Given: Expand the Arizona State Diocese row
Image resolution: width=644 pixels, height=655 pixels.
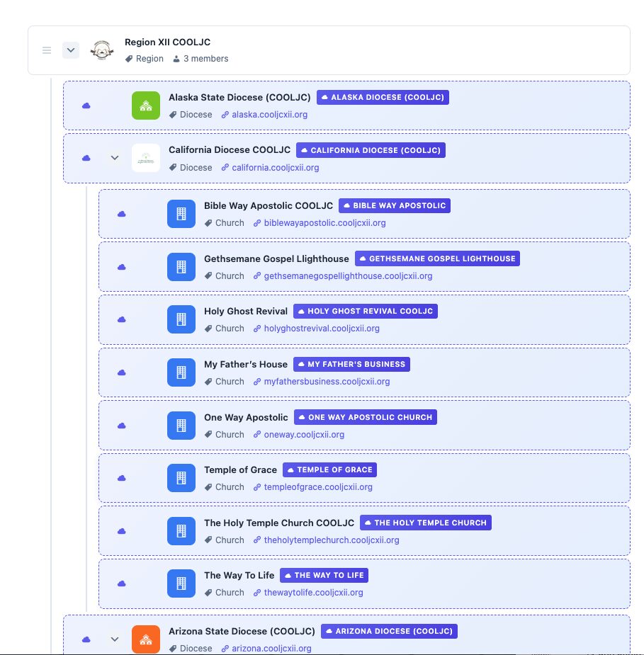Looking at the screenshot, I should [x=115, y=639].
